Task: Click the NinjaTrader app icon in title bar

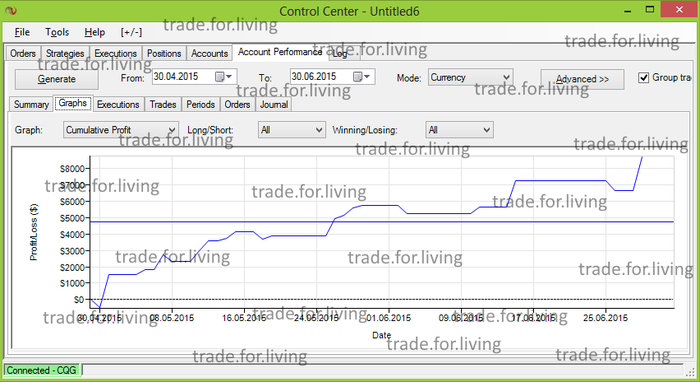Action: click(10, 11)
